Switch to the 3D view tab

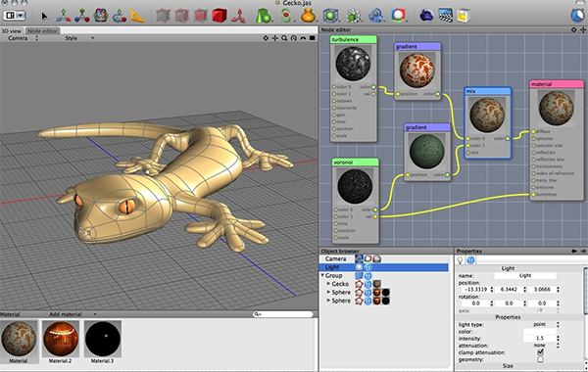[x=12, y=30]
